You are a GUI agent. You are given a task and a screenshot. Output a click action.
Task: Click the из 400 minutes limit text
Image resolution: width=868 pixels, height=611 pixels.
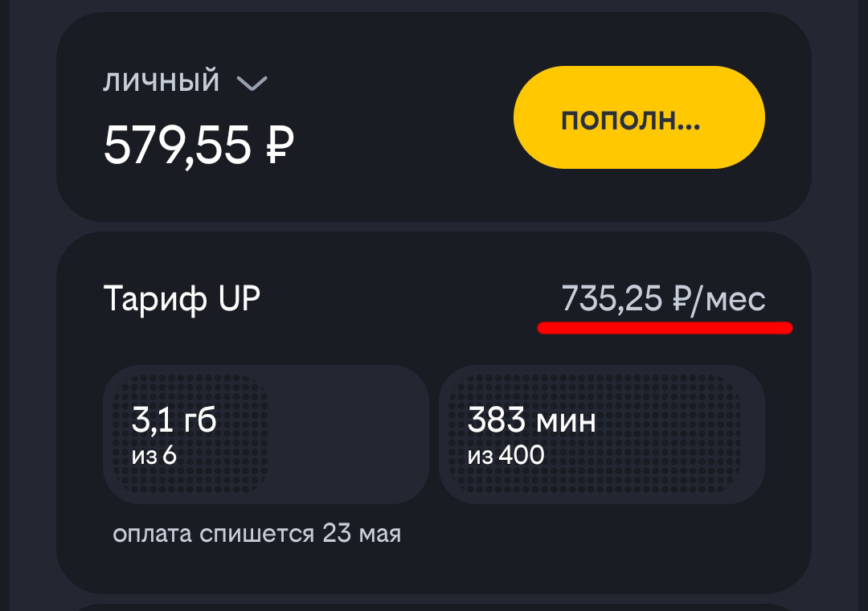coord(506,456)
